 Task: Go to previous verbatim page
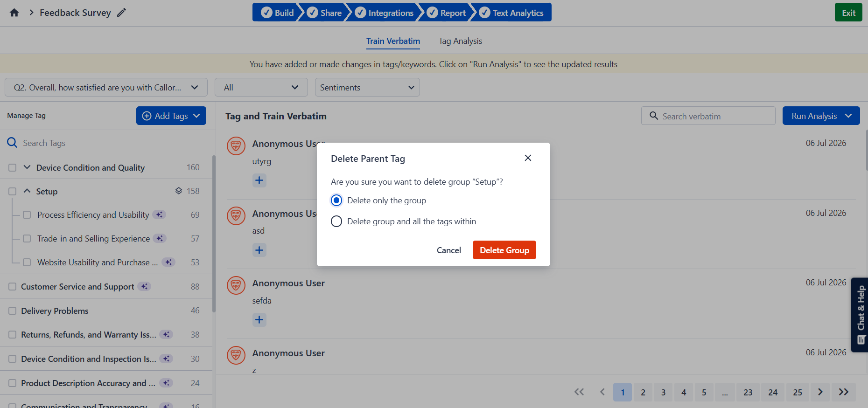click(x=602, y=392)
